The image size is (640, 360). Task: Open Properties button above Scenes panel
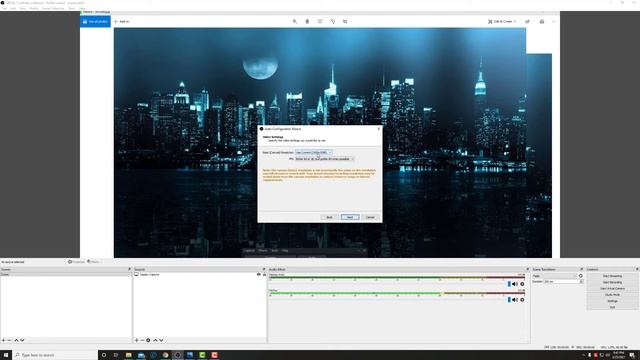tap(76, 262)
